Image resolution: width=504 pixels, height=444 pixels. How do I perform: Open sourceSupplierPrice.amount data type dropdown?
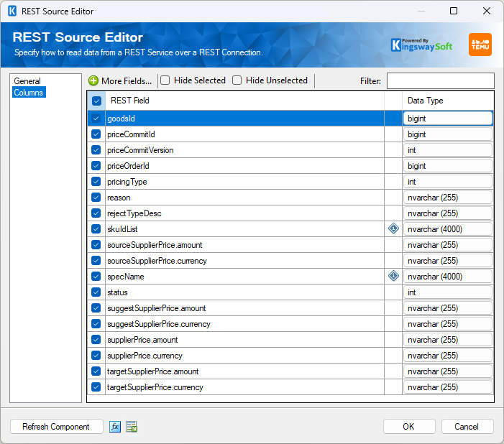click(448, 245)
